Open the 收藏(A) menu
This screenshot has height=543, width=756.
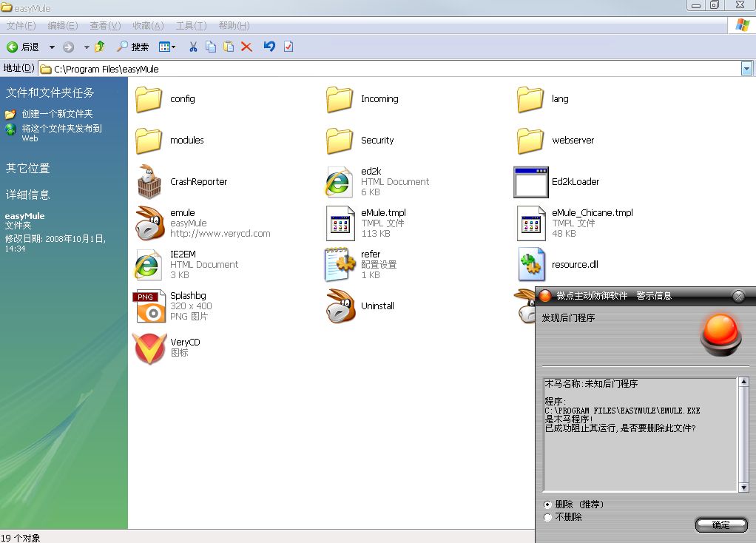[148, 26]
